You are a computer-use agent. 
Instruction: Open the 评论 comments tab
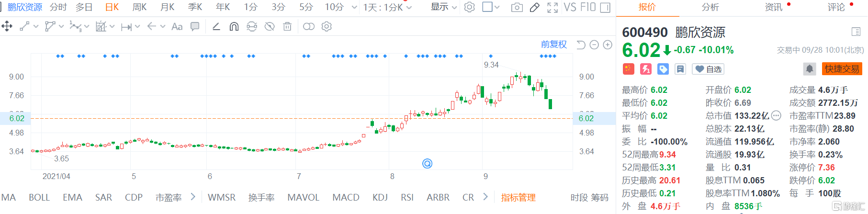(836, 7)
